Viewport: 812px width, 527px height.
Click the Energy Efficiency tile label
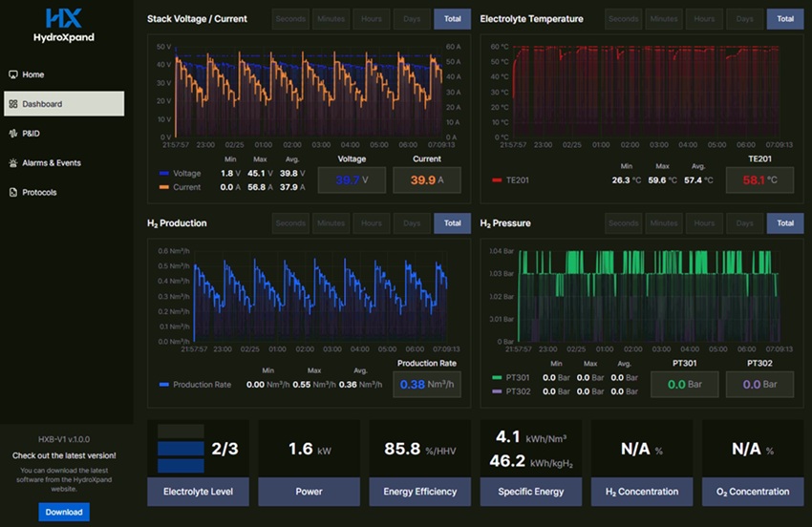click(x=419, y=492)
